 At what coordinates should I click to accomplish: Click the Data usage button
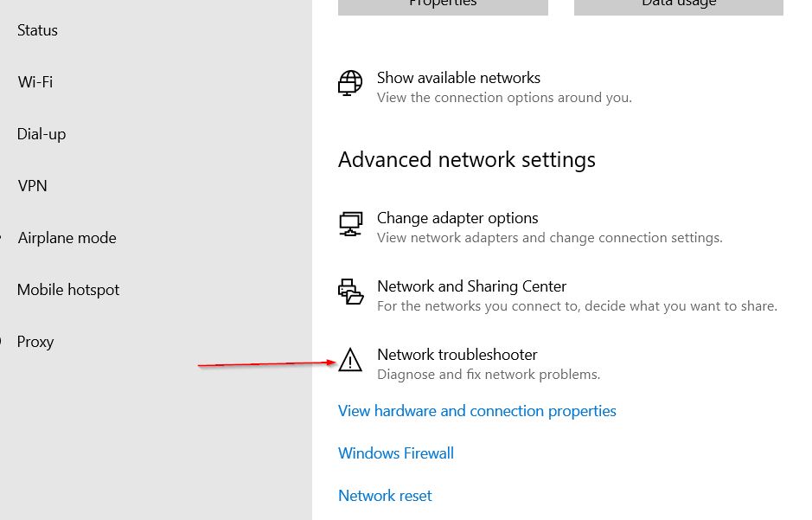[x=678, y=6]
